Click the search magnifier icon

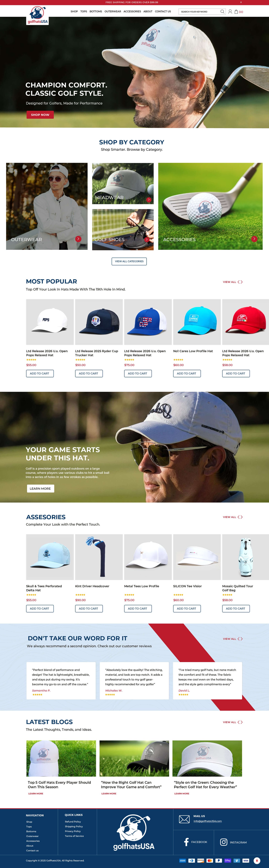(x=222, y=11)
